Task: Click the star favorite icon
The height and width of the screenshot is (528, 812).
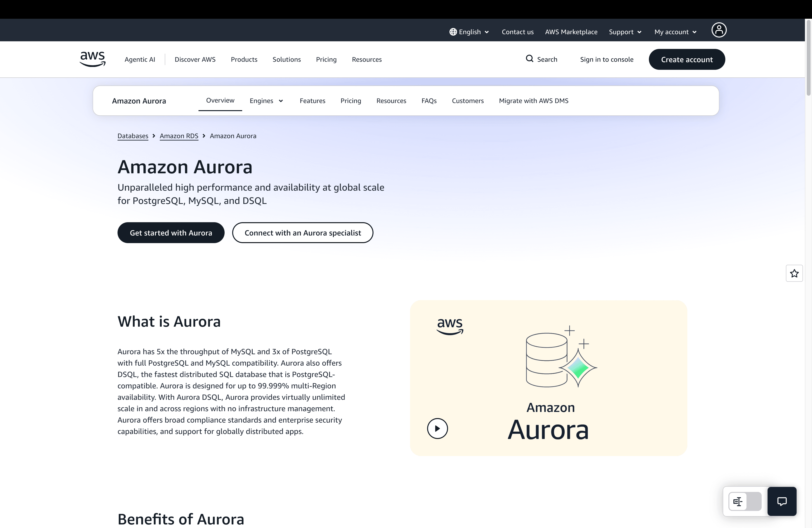Action: 794,273
